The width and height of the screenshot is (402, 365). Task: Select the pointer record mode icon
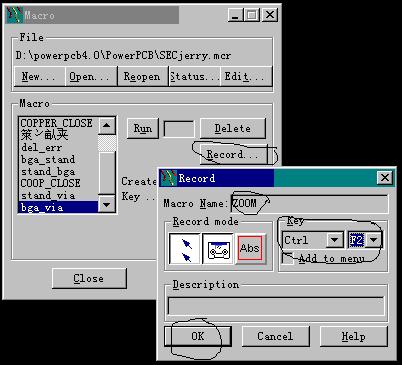pyautogui.click(x=185, y=249)
